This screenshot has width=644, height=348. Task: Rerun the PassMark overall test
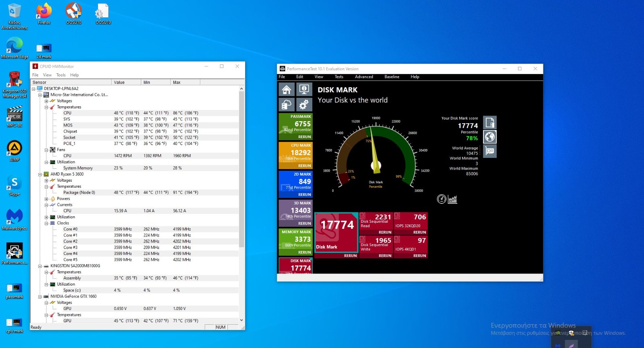[x=304, y=137]
